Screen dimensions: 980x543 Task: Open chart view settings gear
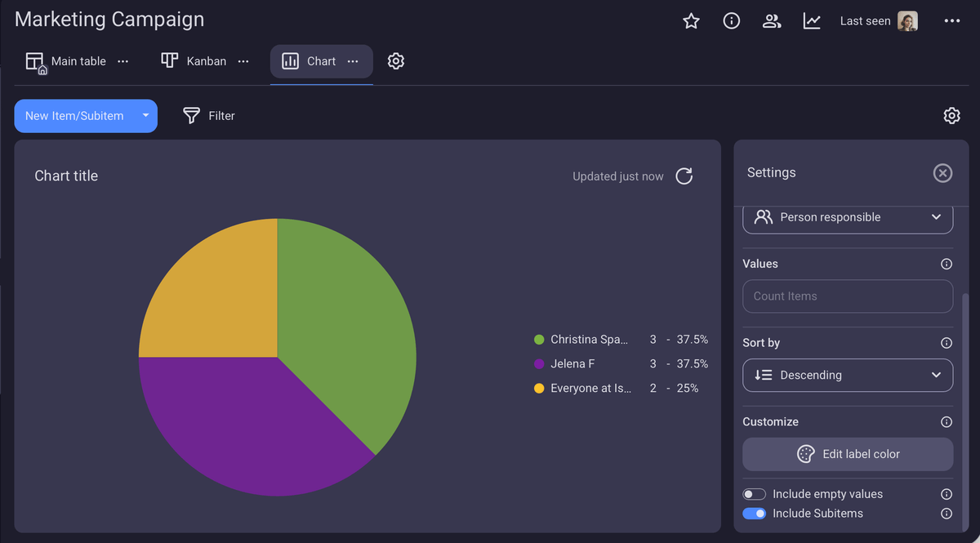(396, 60)
